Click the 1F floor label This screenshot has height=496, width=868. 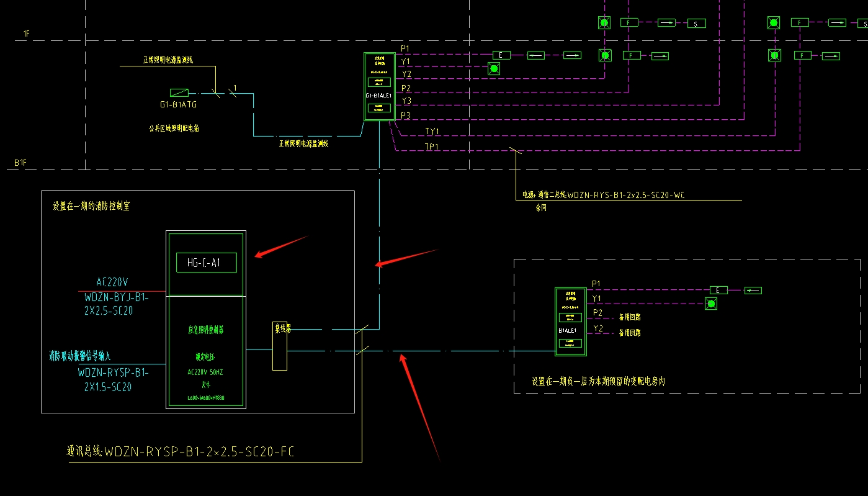click(x=26, y=33)
